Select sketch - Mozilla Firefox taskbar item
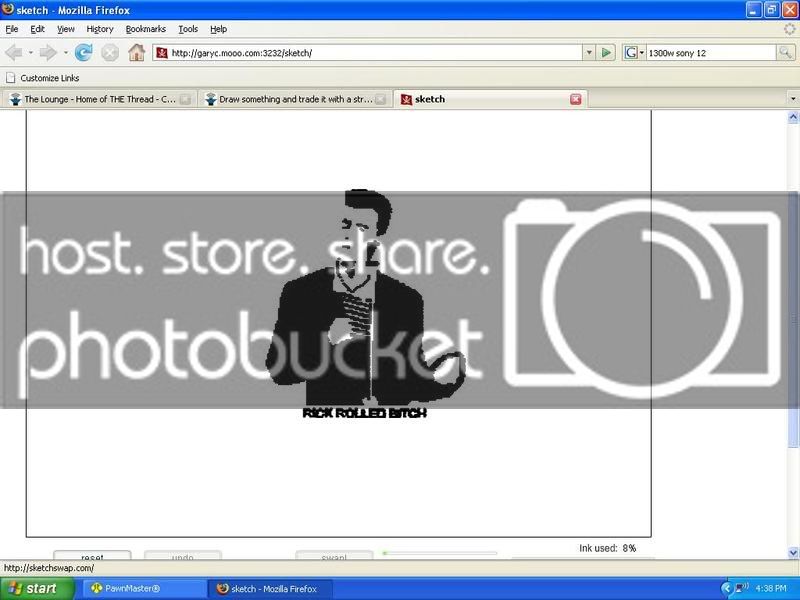Viewport: 800px width, 600px height. pos(271,589)
